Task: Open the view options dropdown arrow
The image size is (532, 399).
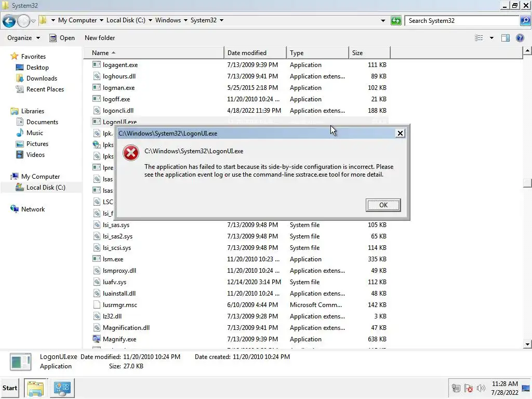Action: 491,38
